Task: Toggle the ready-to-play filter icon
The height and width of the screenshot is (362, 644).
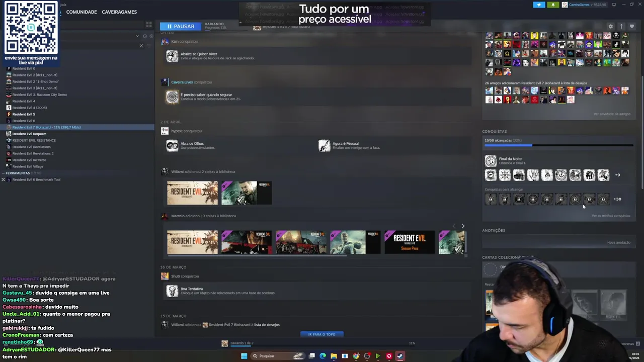Action: [x=150, y=36]
